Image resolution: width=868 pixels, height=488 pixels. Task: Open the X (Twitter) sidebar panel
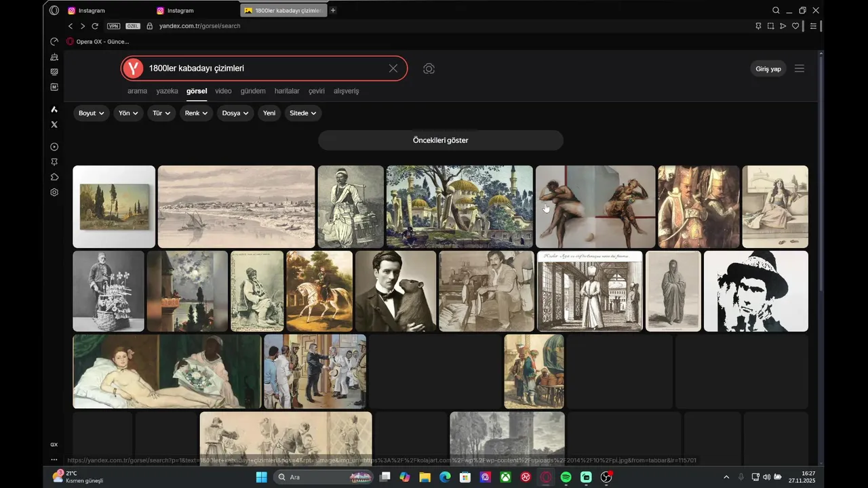(x=54, y=124)
